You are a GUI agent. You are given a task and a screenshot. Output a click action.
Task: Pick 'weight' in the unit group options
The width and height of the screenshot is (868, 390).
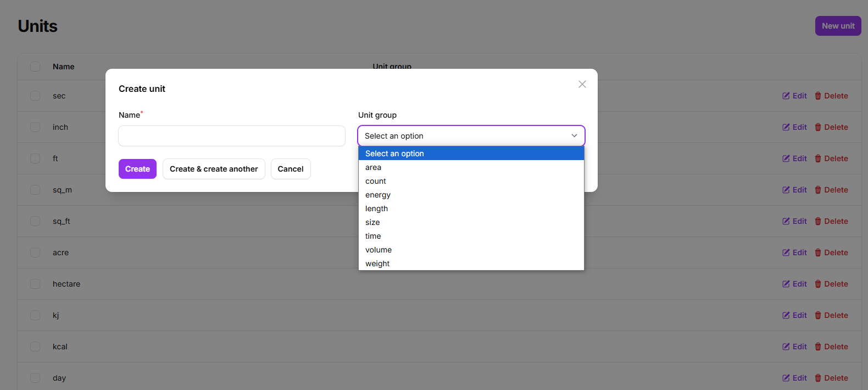[377, 263]
